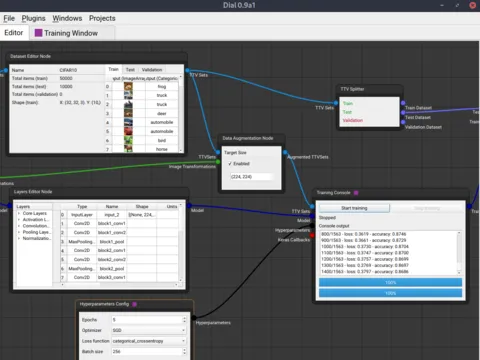Click the deer image thumbnail in row 3

tap(128, 113)
